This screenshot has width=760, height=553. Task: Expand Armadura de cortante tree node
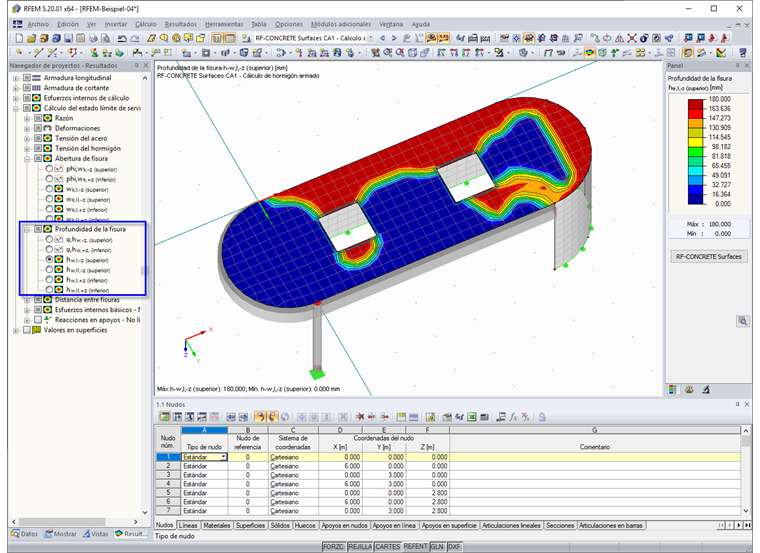16,88
